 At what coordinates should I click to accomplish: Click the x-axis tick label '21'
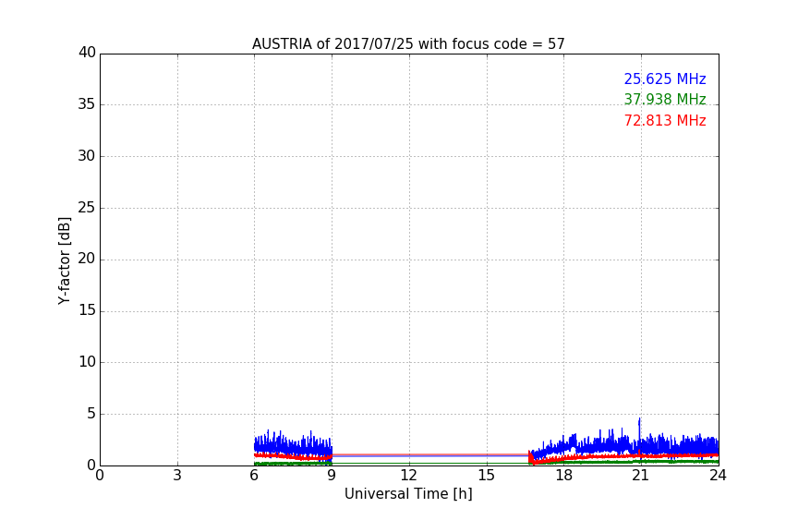[641, 476]
